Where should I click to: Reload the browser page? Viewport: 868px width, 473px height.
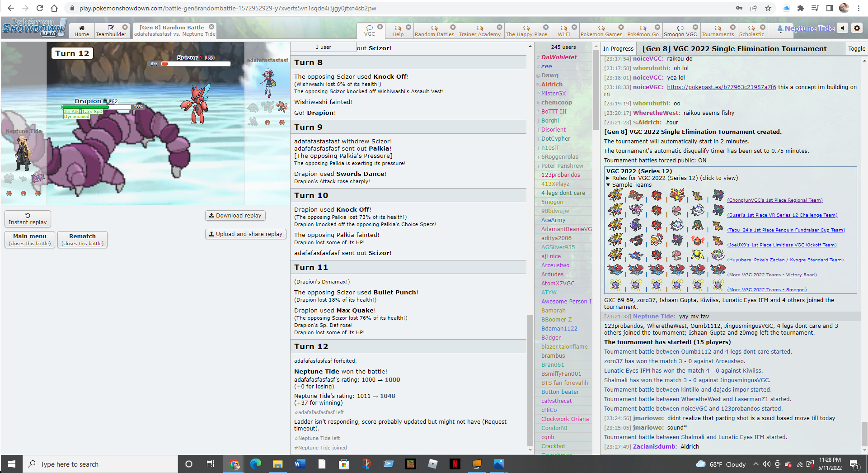click(x=40, y=8)
